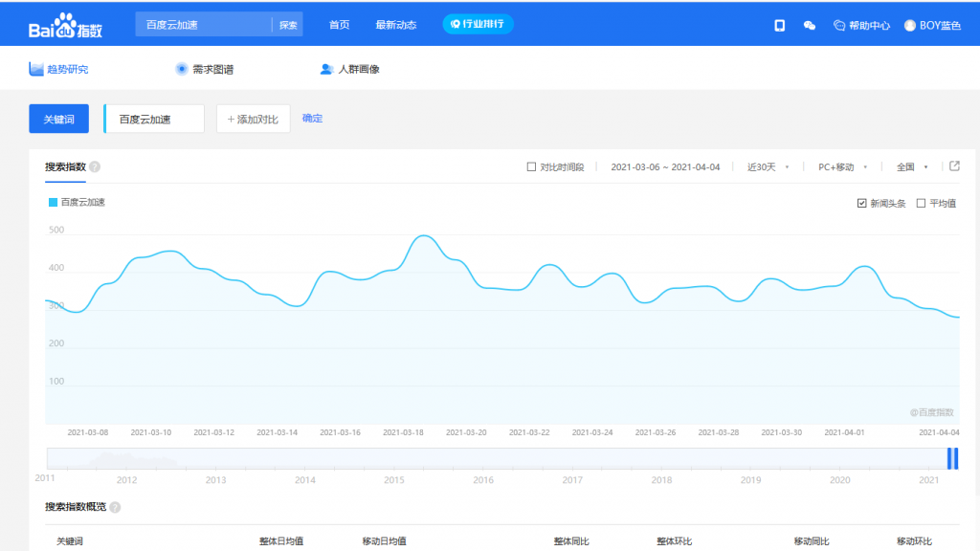The width and height of the screenshot is (980, 551).
Task: Toggle the 百度云加速 legend swatch
Action: pyautogui.click(x=54, y=203)
